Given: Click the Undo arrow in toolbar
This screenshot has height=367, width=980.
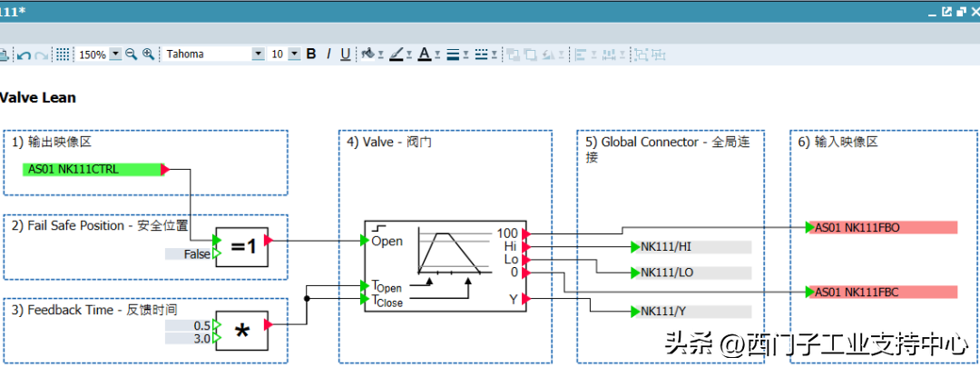Looking at the screenshot, I should [x=24, y=55].
